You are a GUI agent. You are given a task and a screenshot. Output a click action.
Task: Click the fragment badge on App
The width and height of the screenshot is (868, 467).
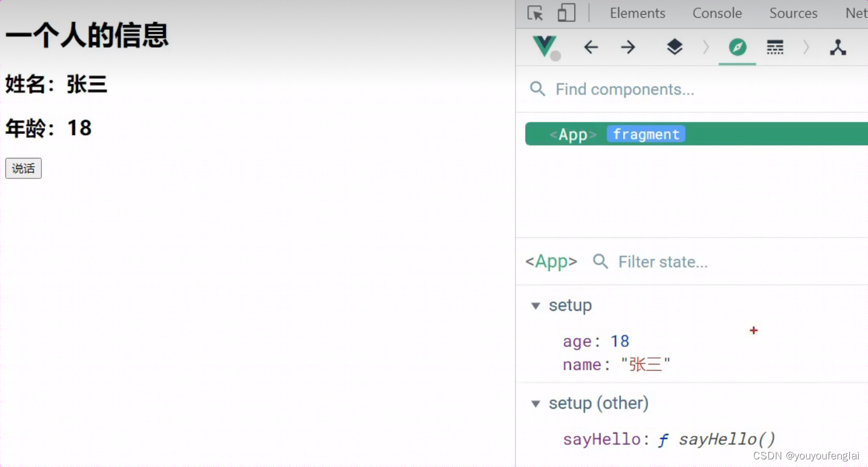tap(646, 134)
